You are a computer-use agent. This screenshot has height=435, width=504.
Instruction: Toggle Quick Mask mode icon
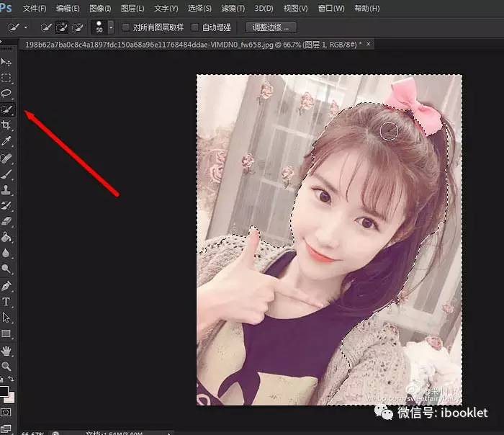tap(6, 412)
